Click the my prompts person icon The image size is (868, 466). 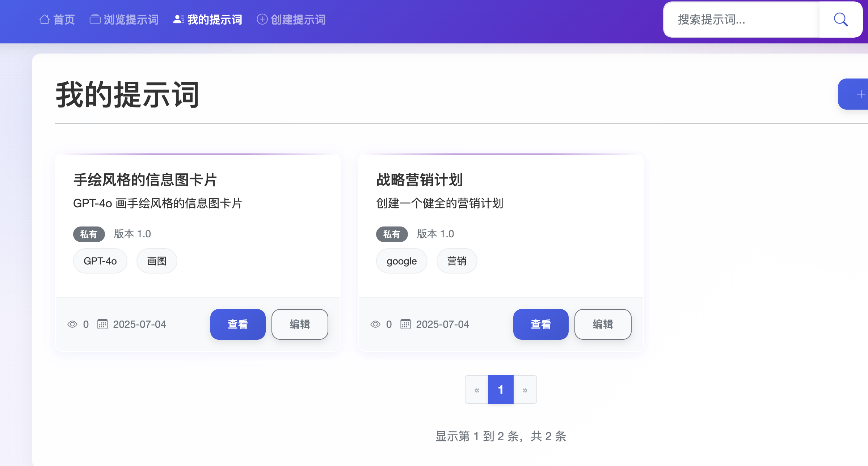pyautogui.click(x=179, y=19)
